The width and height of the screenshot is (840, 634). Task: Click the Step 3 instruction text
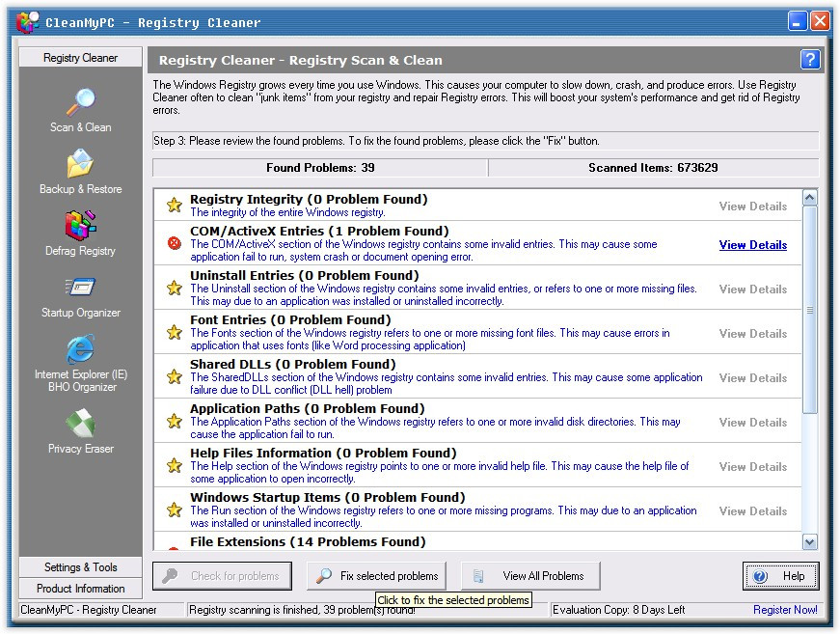tap(377, 141)
